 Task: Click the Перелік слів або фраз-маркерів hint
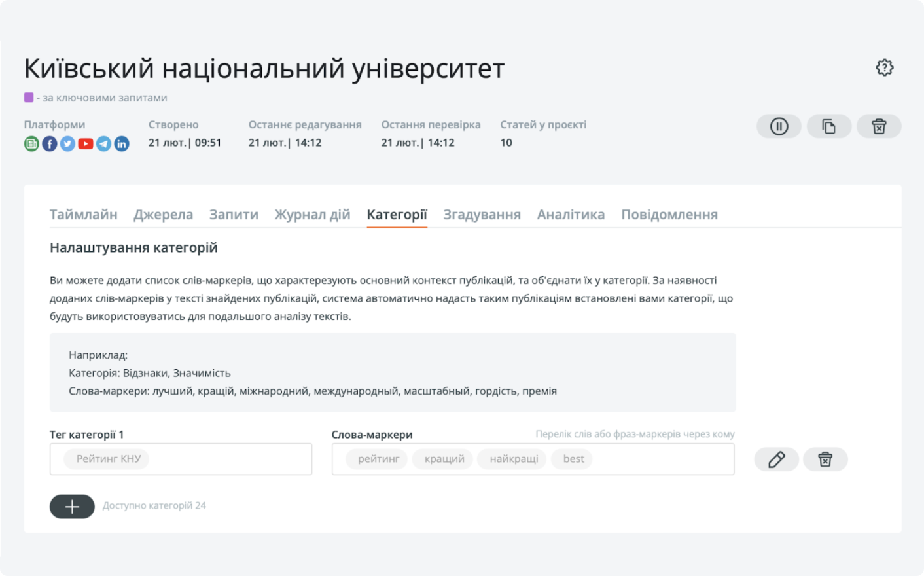click(635, 434)
